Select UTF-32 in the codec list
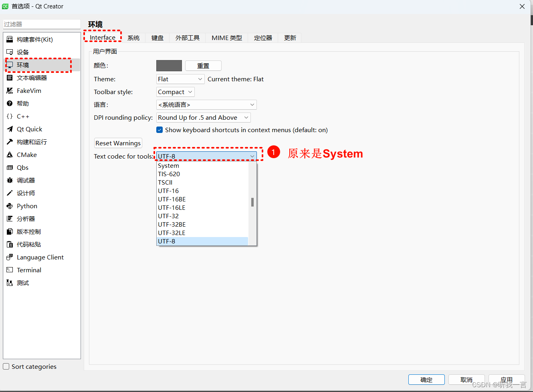 pos(202,216)
